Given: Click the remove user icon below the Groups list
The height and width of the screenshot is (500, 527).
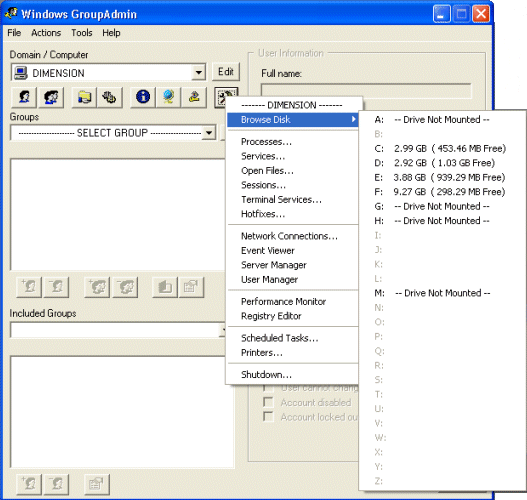Looking at the screenshot, I should [56, 287].
